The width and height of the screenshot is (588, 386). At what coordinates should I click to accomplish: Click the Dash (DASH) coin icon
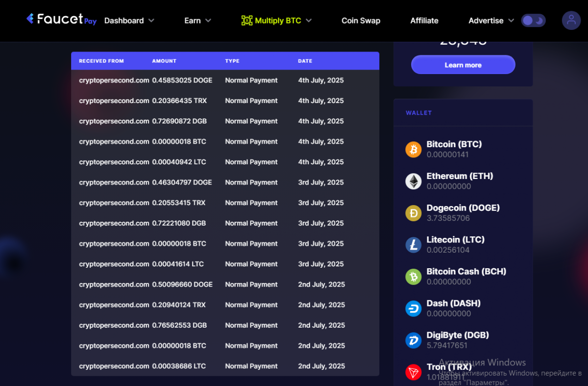coord(414,309)
